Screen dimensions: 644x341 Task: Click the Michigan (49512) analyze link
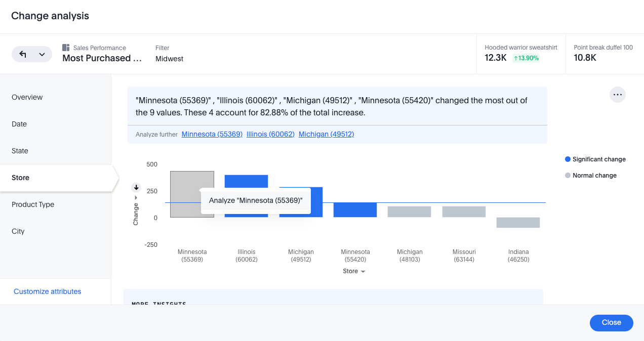326,134
